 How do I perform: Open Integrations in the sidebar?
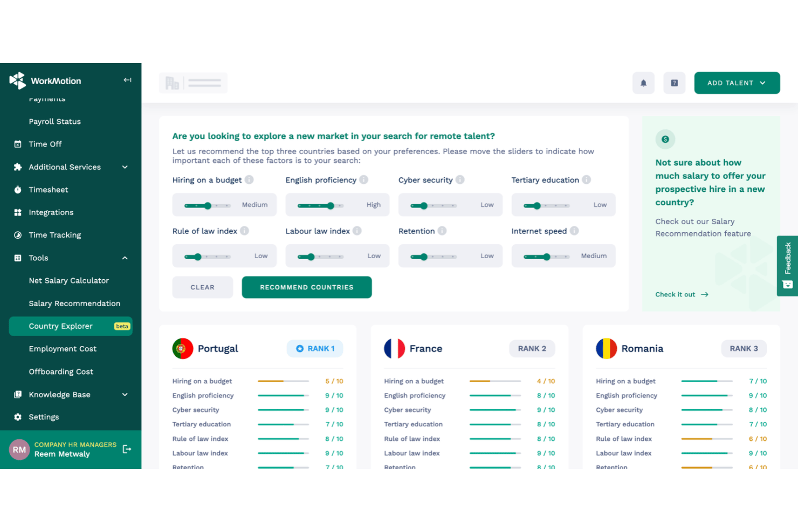[x=51, y=212]
